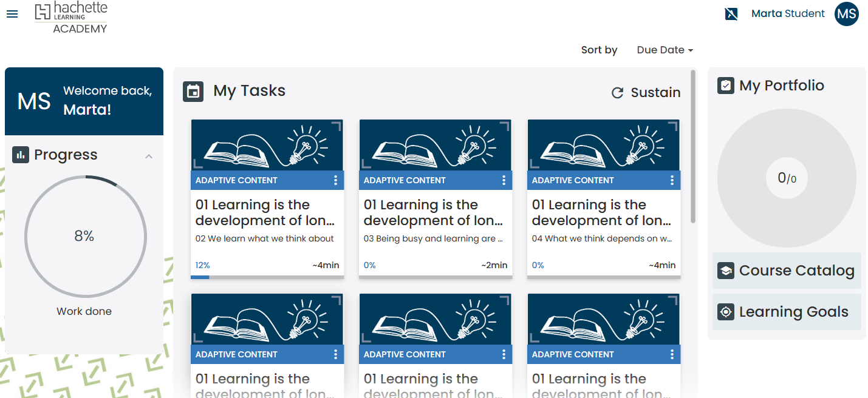The width and height of the screenshot is (868, 398).
Task: Open the Course Catalog
Action: [787, 271]
